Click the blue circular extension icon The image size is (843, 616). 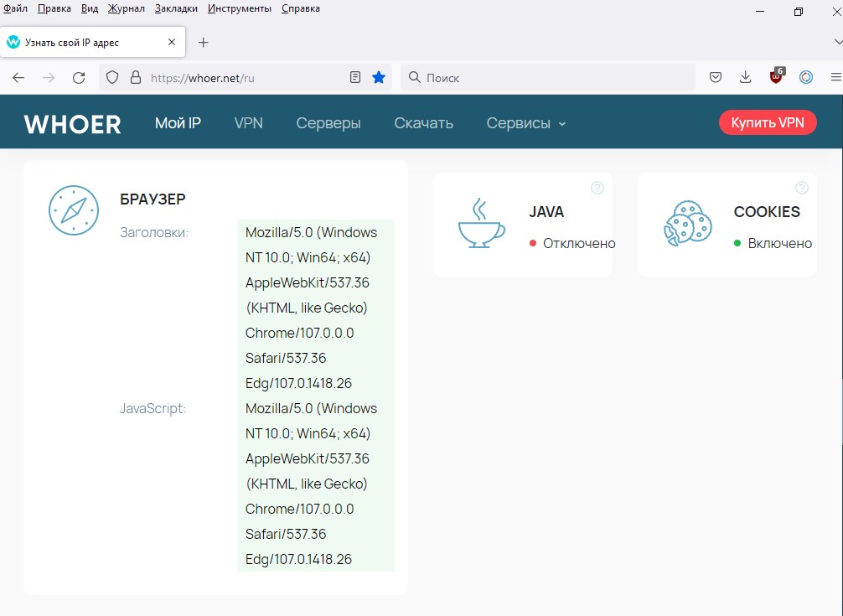click(805, 78)
